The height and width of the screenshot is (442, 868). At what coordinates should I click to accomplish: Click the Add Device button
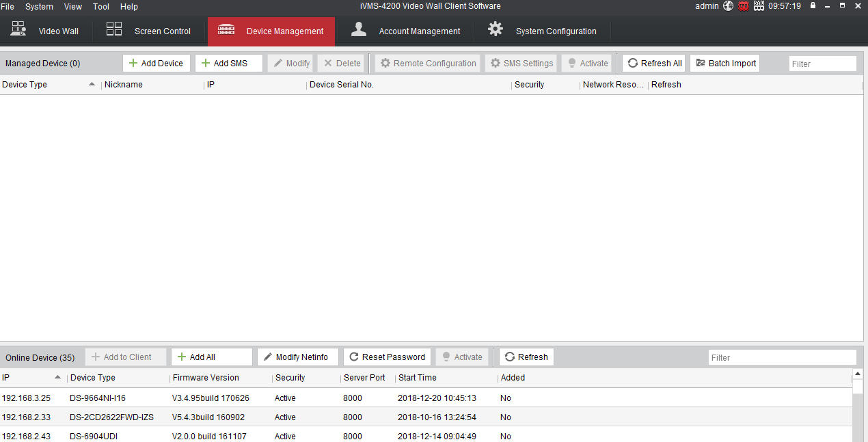pos(156,64)
